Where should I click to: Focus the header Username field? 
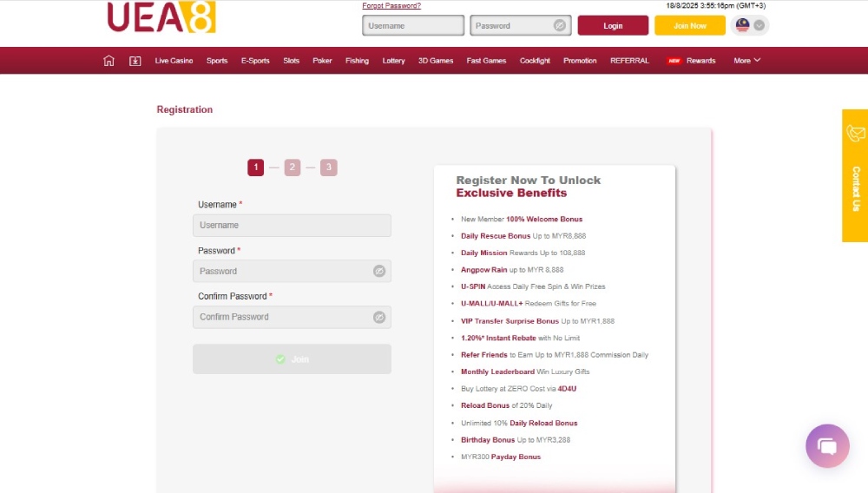point(413,25)
